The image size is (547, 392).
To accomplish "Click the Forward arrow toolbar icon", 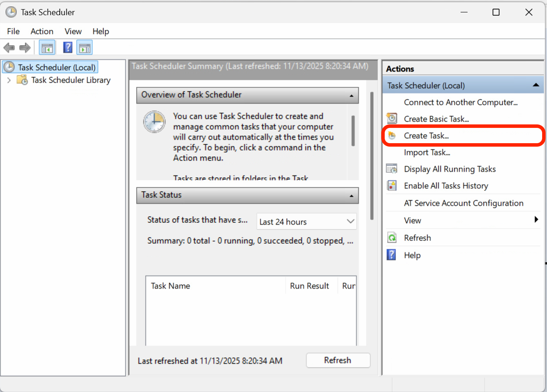I will pos(25,48).
